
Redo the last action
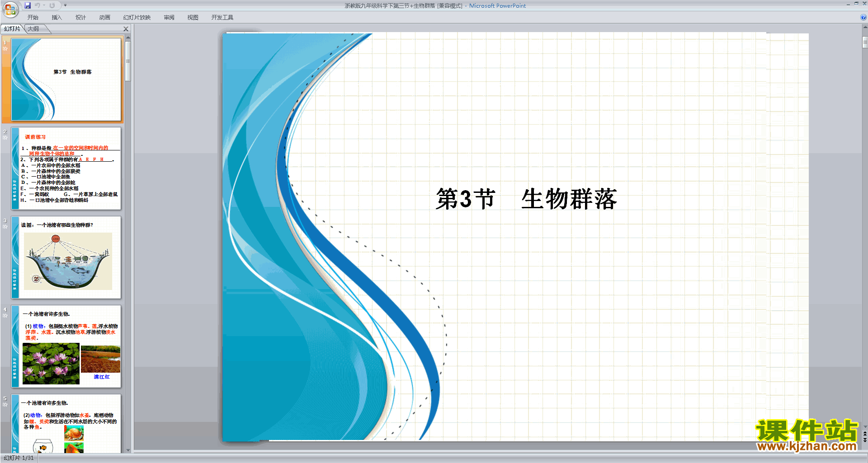(x=52, y=5)
